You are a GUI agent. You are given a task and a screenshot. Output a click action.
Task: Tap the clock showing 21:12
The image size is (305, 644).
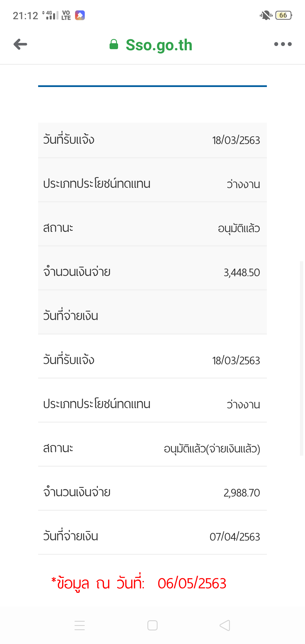click(25, 16)
